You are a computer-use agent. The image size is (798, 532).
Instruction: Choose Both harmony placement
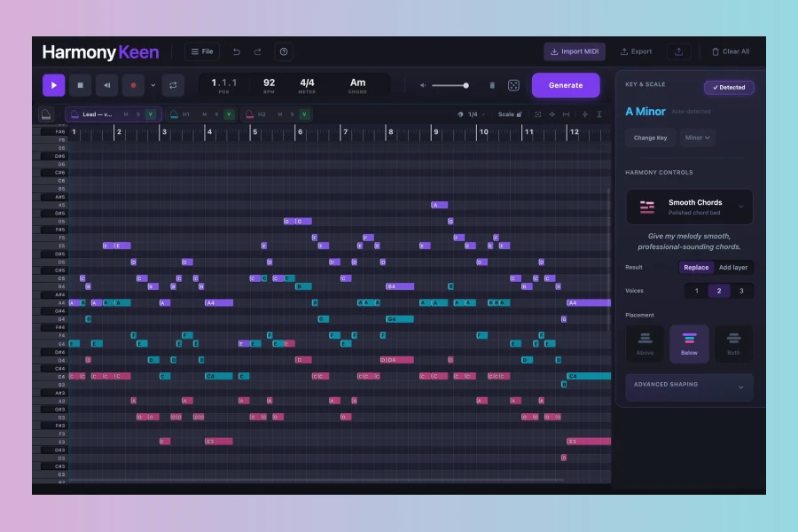pyautogui.click(x=733, y=344)
